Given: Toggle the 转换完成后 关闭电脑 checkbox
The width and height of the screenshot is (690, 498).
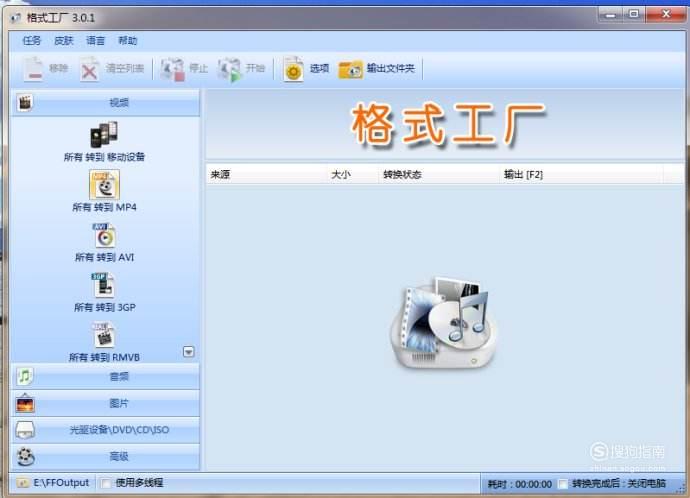Looking at the screenshot, I should pyautogui.click(x=563, y=484).
